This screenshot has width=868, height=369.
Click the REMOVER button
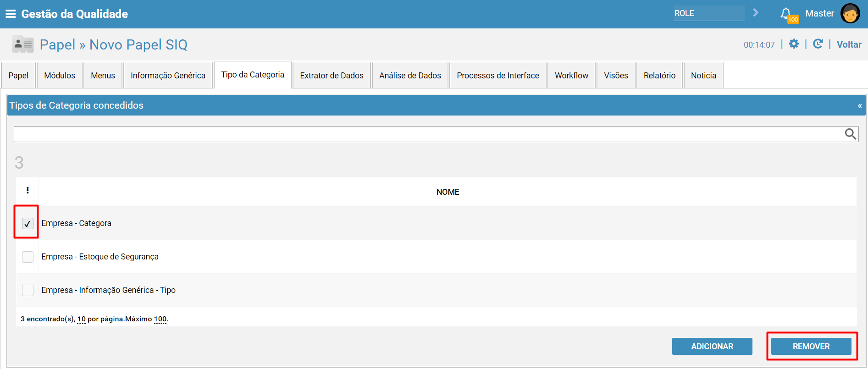tap(811, 347)
